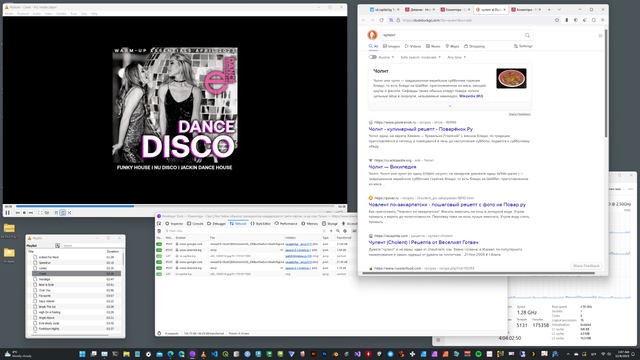Toggle VLC fullscreen button
640x360 pixels.
pyautogui.click(x=40, y=213)
